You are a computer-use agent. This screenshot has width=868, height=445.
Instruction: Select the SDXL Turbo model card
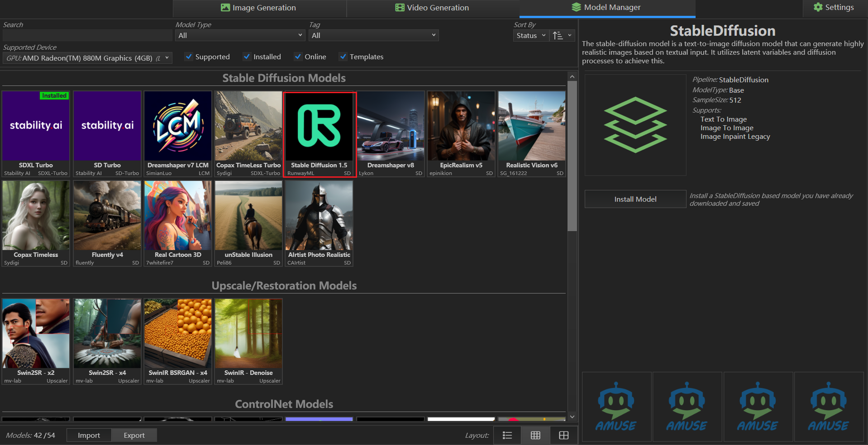pos(36,134)
